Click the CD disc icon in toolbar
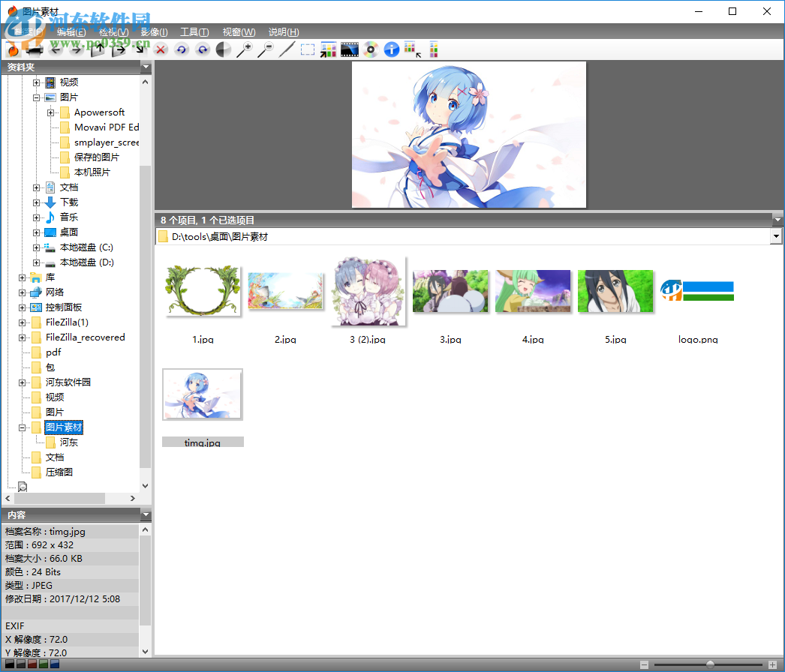The image size is (785, 672). click(370, 49)
